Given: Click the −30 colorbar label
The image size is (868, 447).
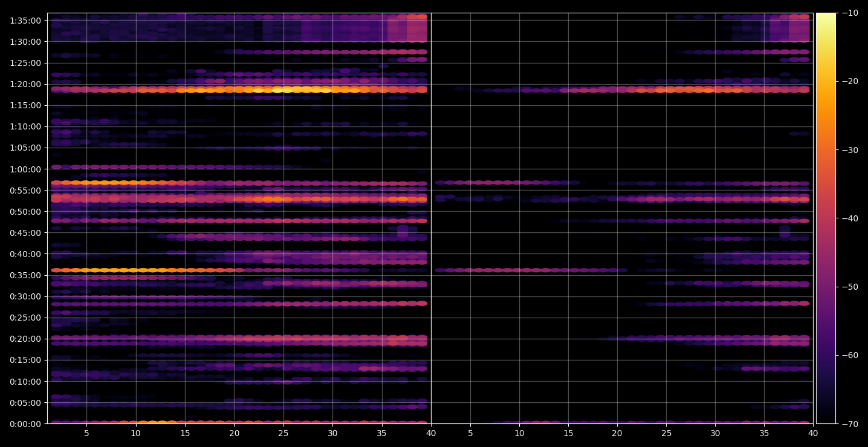Looking at the screenshot, I should (849, 150).
